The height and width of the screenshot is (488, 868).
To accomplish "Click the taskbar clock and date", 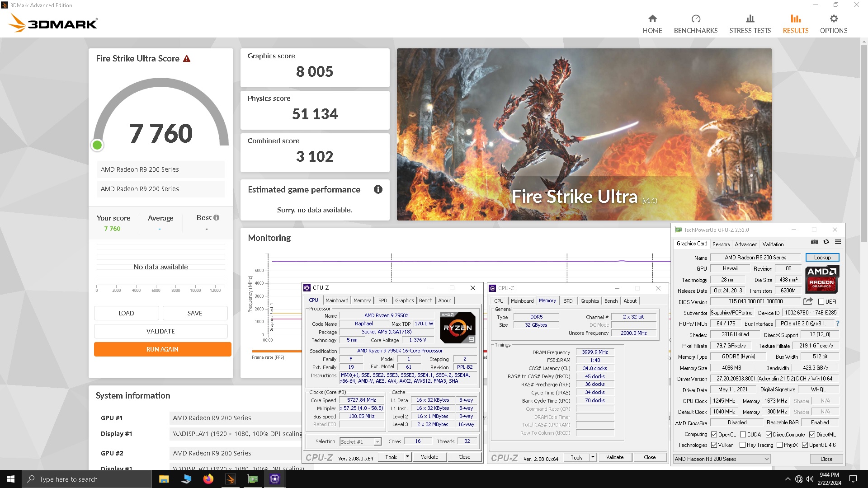I will coord(829,479).
